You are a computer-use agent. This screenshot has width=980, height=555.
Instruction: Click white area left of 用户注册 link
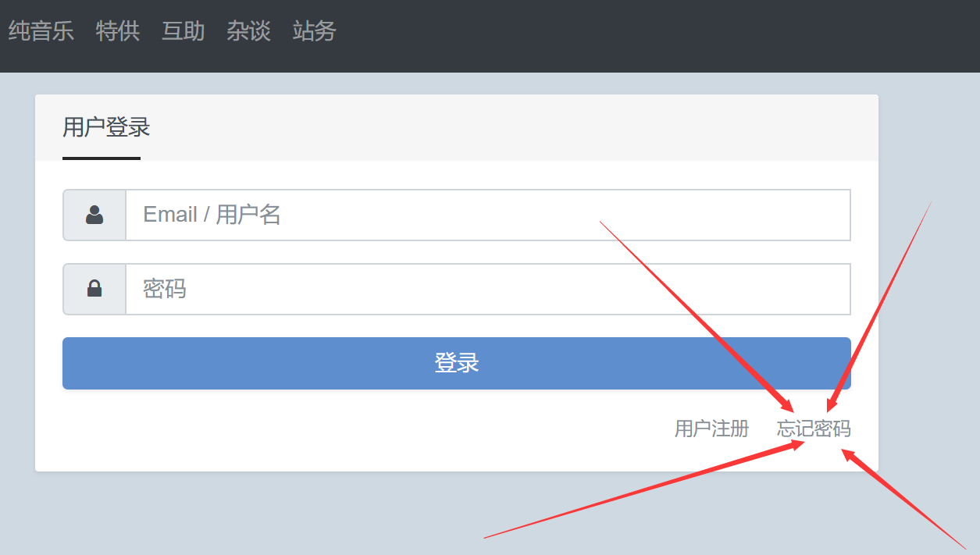click(x=351, y=429)
